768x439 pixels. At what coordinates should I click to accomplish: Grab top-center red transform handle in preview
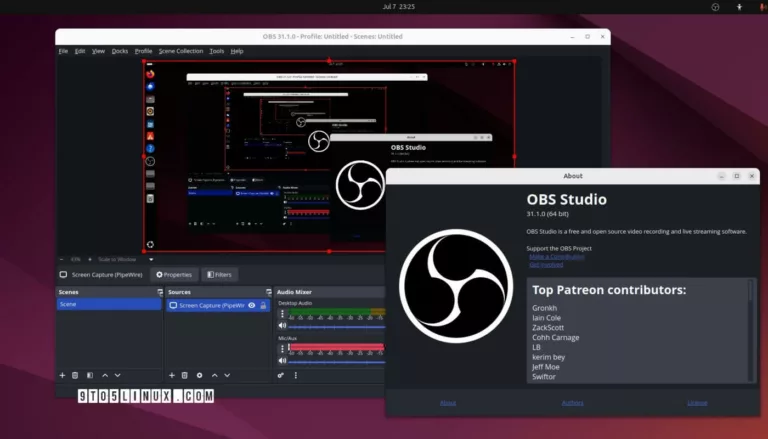pyautogui.click(x=329, y=61)
